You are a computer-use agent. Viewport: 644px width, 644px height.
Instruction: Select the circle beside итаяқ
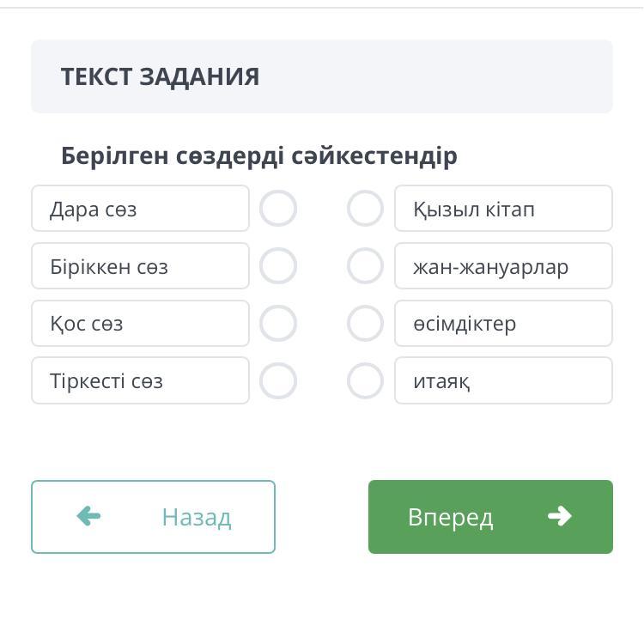coord(365,381)
